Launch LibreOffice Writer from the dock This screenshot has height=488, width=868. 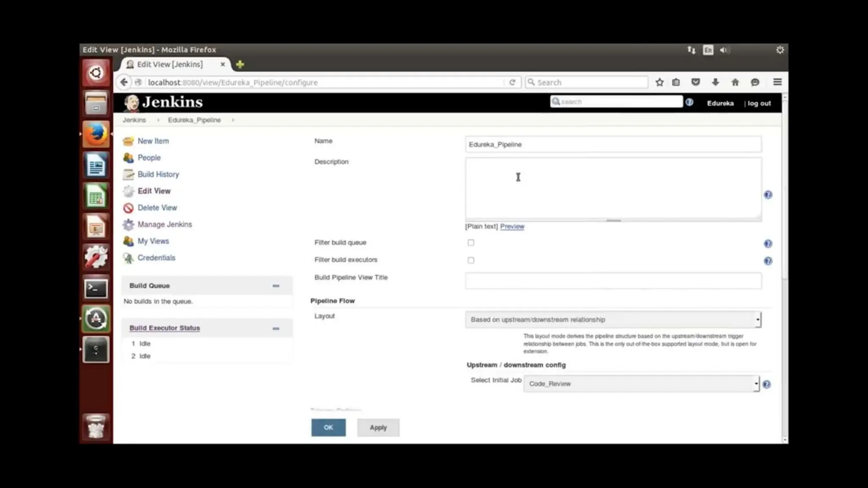pos(96,165)
